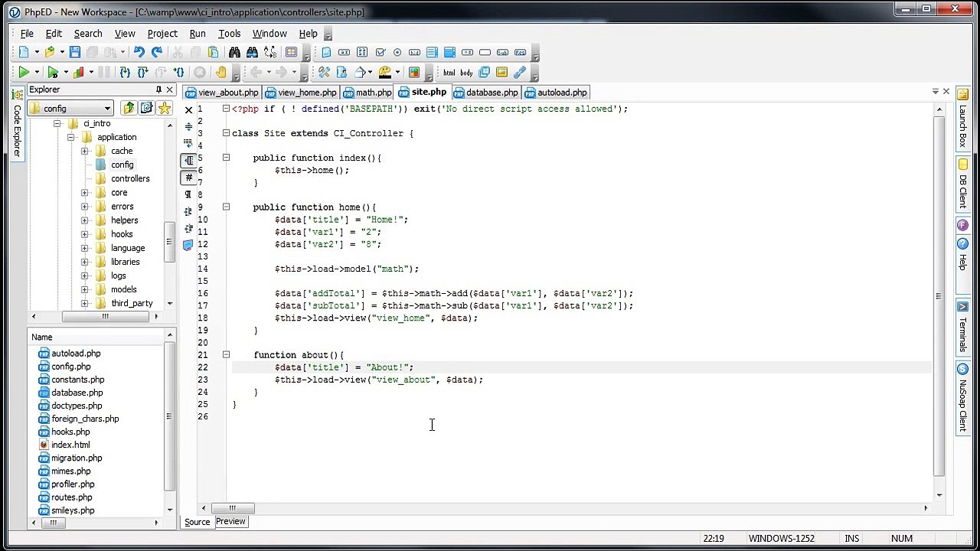This screenshot has height=551, width=980.
Task: Click the Go up folder icon in Explorer
Action: (129, 108)
